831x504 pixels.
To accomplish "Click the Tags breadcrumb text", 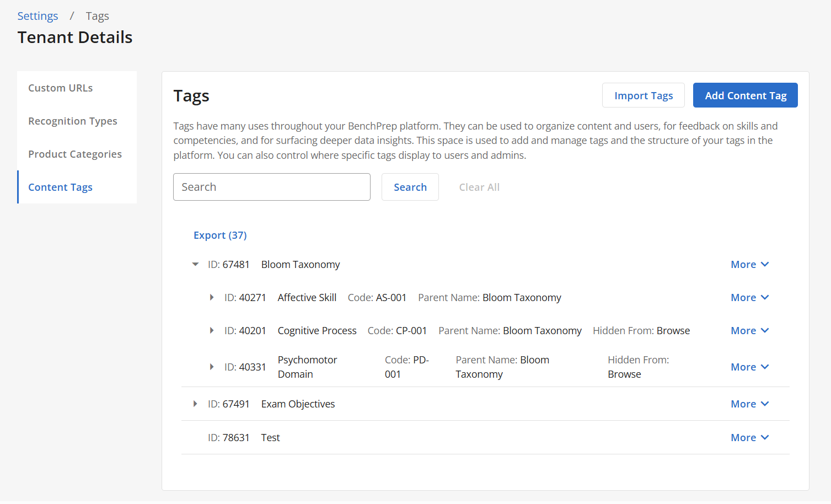I will tap(98, 16).
